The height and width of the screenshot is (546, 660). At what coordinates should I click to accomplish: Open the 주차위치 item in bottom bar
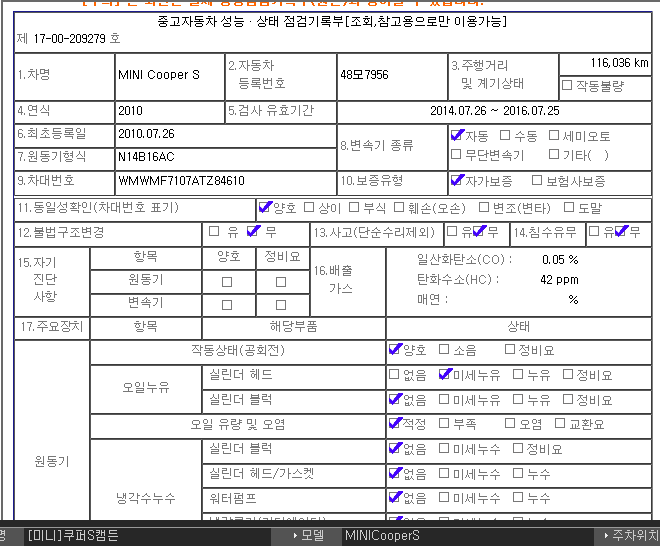625,536
